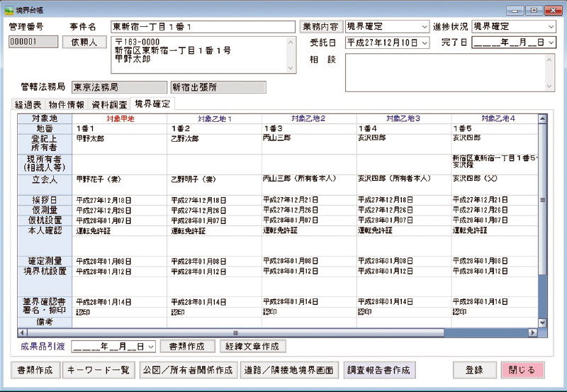This screenshot has height=392, width=567.
Task: Click the 調査報告書作成 button
Action: coord(380,370)
